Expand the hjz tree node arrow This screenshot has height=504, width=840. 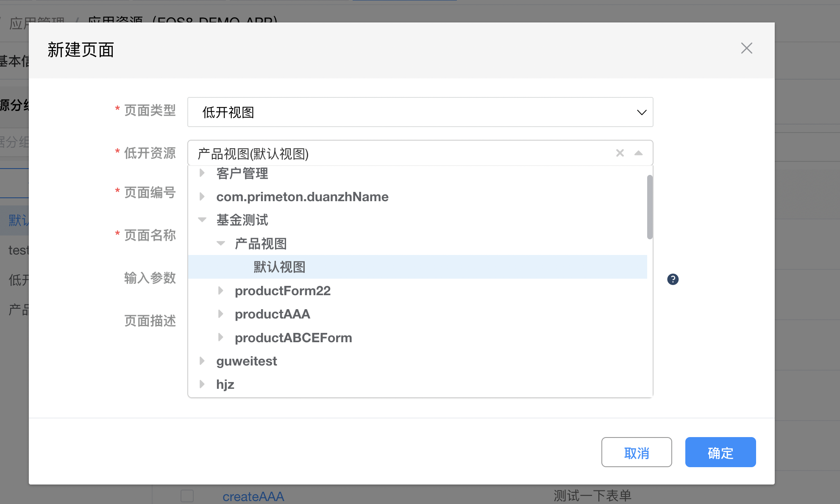[202, 384]
